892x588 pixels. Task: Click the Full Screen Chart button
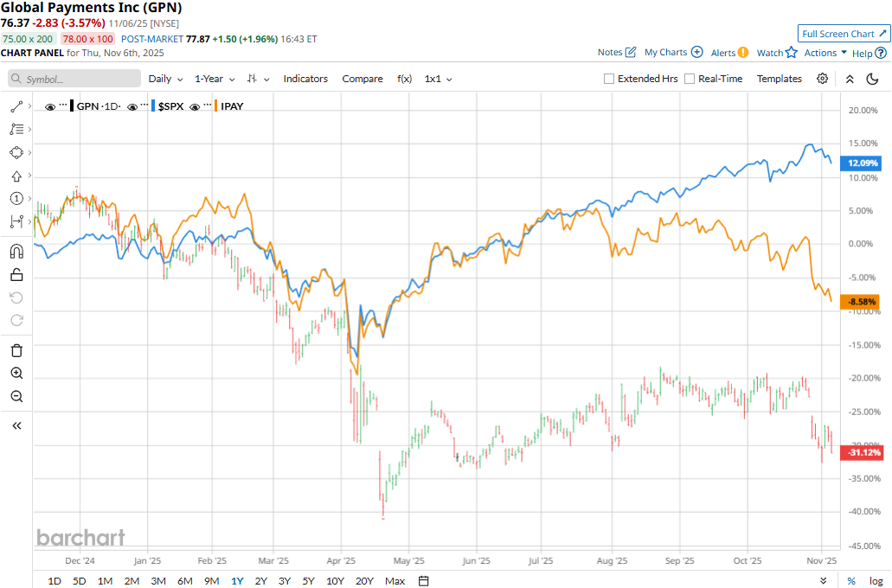[844, 34]
